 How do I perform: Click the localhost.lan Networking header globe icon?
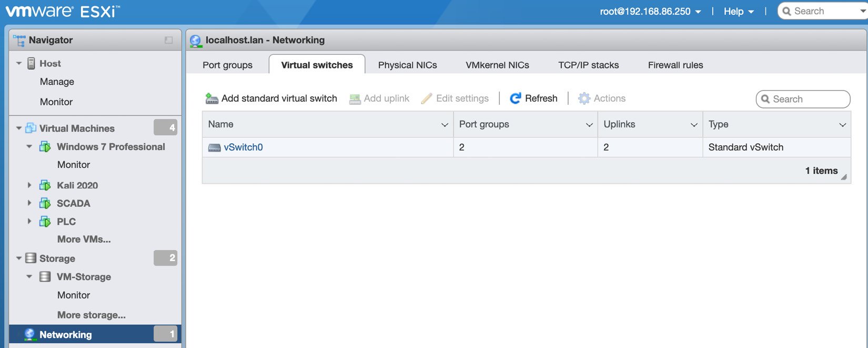coord(196,41)
